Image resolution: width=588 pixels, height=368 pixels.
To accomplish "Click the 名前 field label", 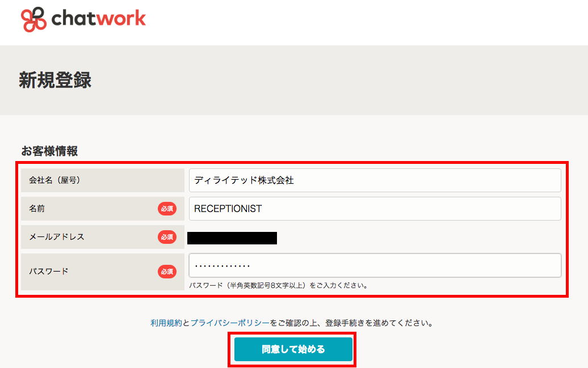I will pyautogui.click(x=37, y=209).
